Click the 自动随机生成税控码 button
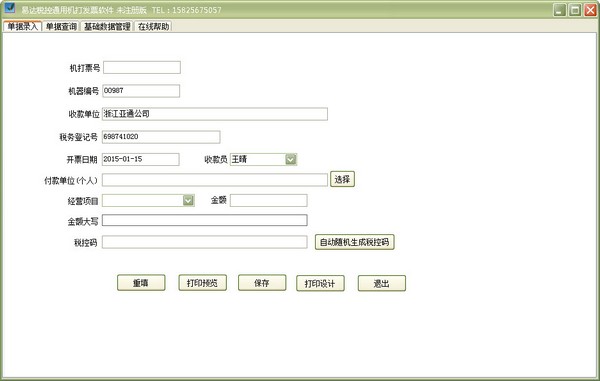Image resolution: width=600 pixels, height=381 pixels. click(x=354, y=242)
